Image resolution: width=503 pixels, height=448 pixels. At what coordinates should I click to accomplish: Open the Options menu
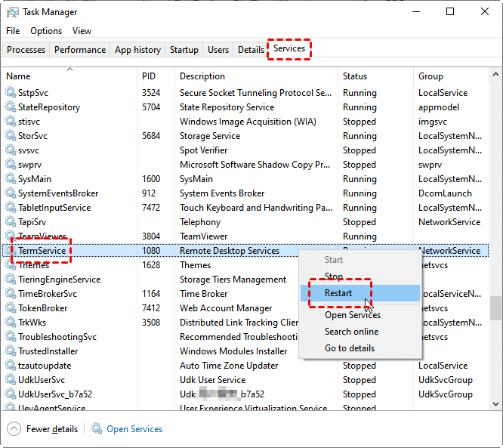click(x=46, y=31)
